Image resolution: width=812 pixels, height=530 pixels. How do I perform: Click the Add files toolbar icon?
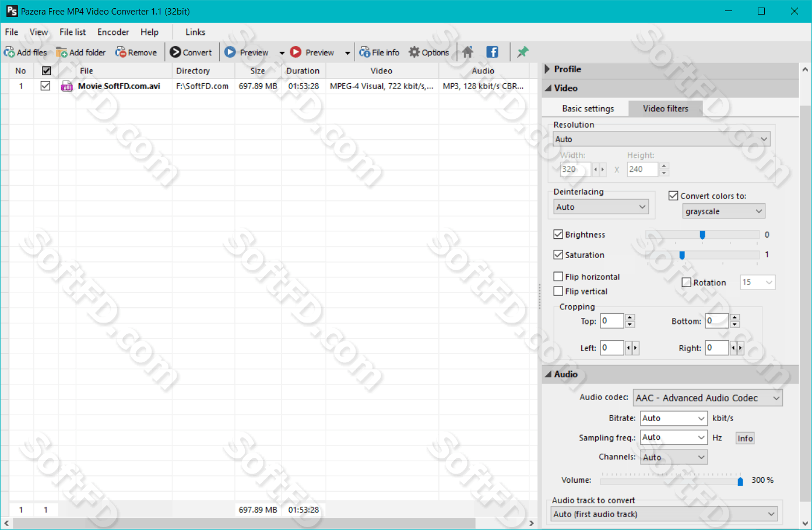pyautogui.click(x=9, y=52)
